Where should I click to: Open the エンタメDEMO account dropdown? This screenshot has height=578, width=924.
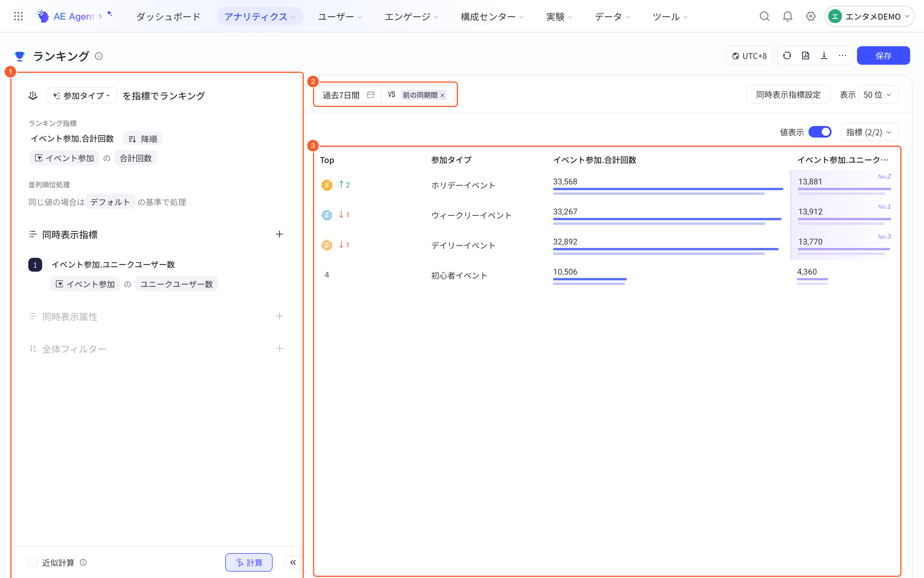click(869, 16)
